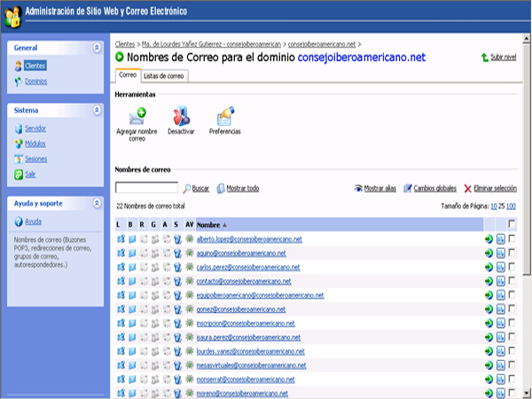Click the Sesiones link in Sistema
532x399 pixels.
[x=36, y=159]
